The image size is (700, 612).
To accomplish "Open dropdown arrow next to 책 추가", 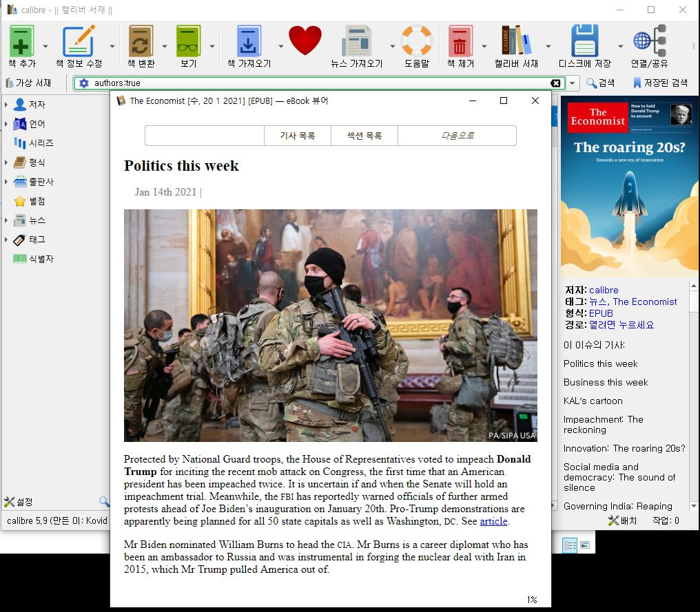I will 45,46.
